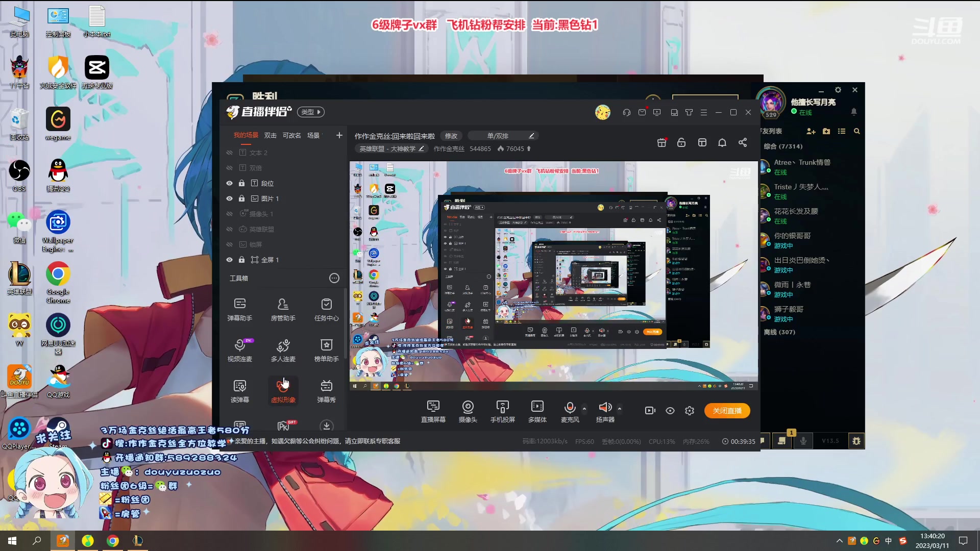Open the 弹幕秀 tool

(x=327, y=391)
